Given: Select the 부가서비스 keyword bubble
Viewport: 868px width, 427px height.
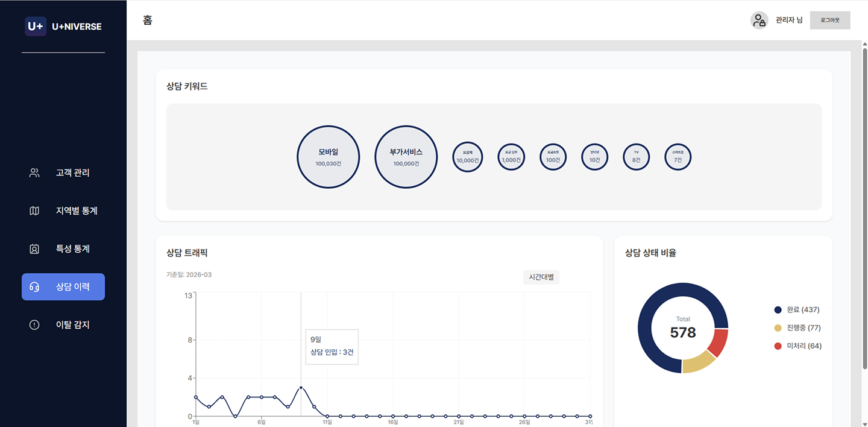Looking at the screenshot, I should pyautogui.click(x=406, y=157).
